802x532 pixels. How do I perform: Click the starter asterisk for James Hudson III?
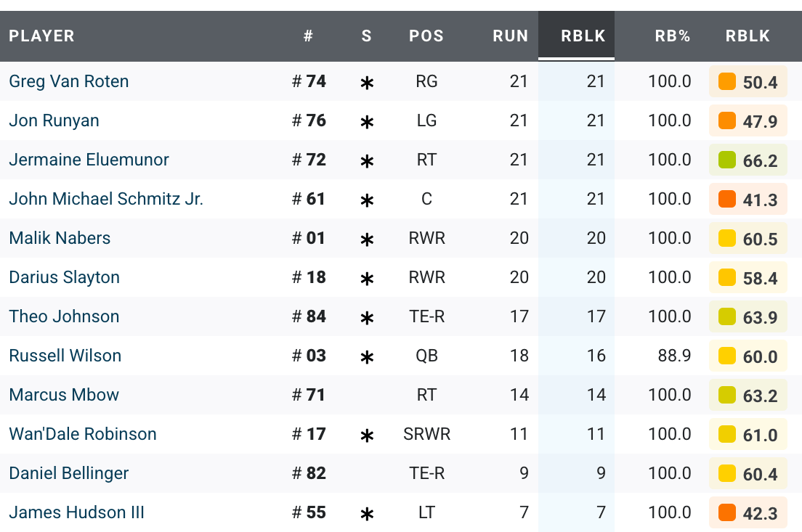[x=367, y=514]
